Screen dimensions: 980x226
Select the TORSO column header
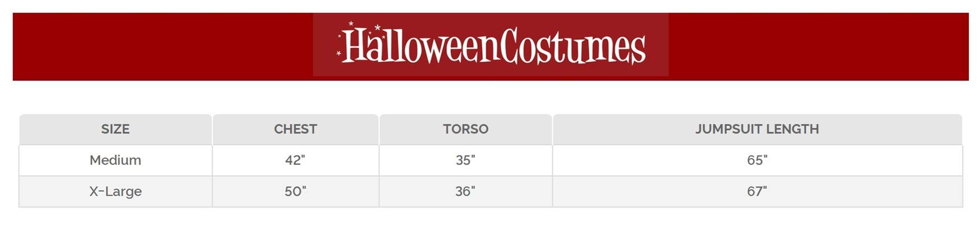(x=465, y=129)
